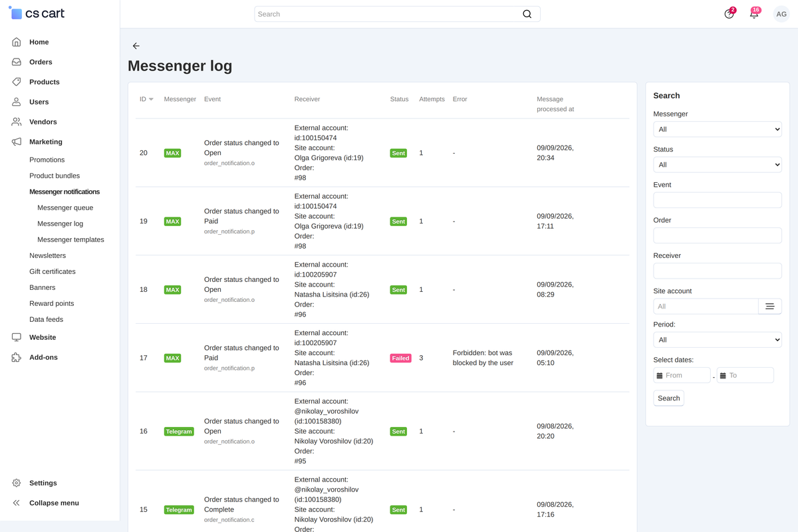Click Collapse menu label

tap(55, 503)
